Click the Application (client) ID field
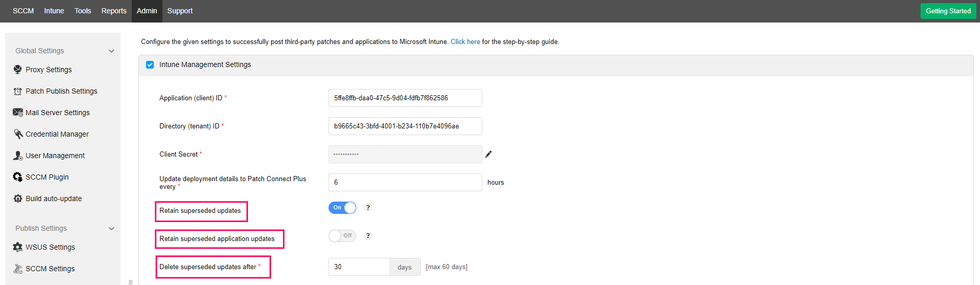Screen dimensions: 980x285 (405, 98)
